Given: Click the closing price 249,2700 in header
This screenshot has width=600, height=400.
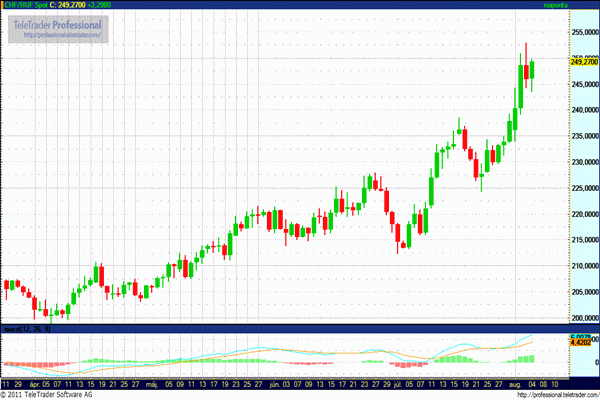Looking at the screenshot, I should 76,6.
